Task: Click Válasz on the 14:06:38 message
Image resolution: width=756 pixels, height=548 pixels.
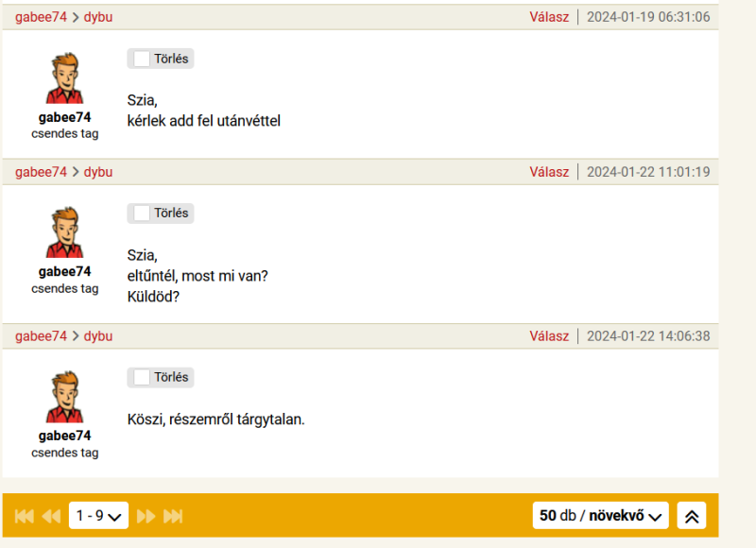Action: pos(549,336)
